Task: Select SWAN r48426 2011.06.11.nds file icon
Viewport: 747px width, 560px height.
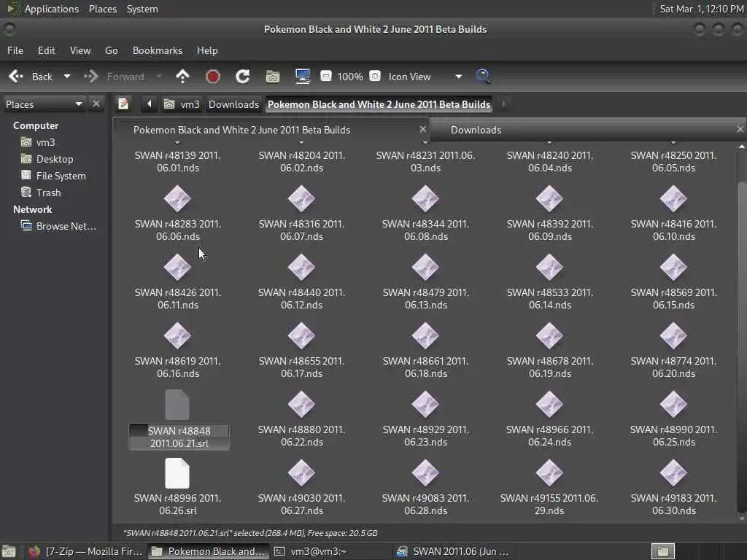Action: (178, 267)
